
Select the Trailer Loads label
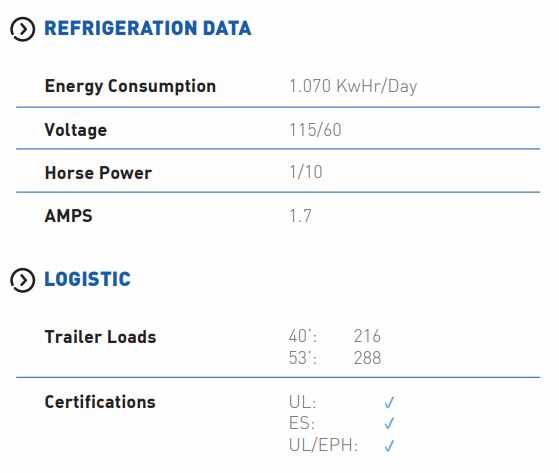tap(101, 337)
